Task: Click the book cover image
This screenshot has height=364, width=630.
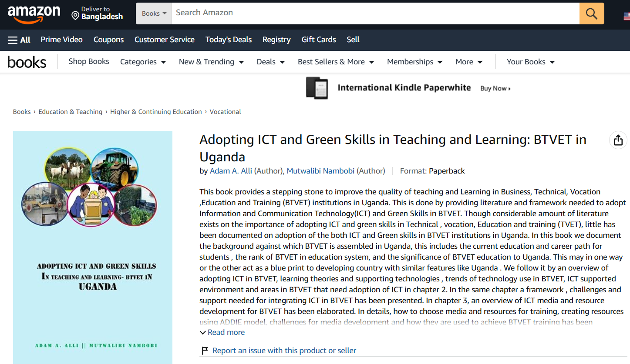Action: (93, 247)
